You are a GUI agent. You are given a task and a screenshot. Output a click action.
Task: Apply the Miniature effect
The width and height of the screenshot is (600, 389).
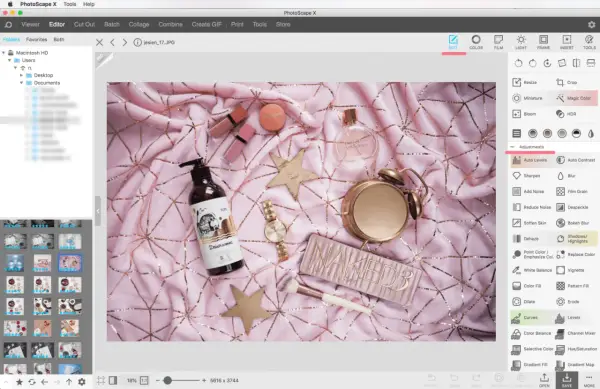click(x=528, y=98)
